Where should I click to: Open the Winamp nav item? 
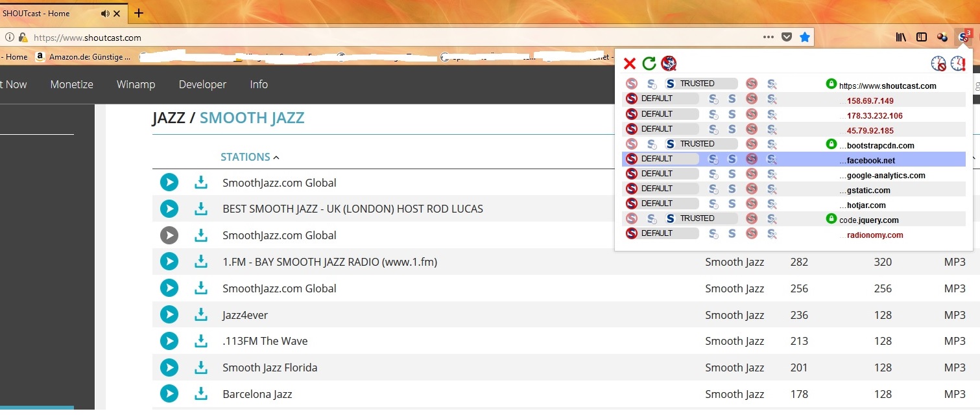pyautogui.click(x=136, y=84)
